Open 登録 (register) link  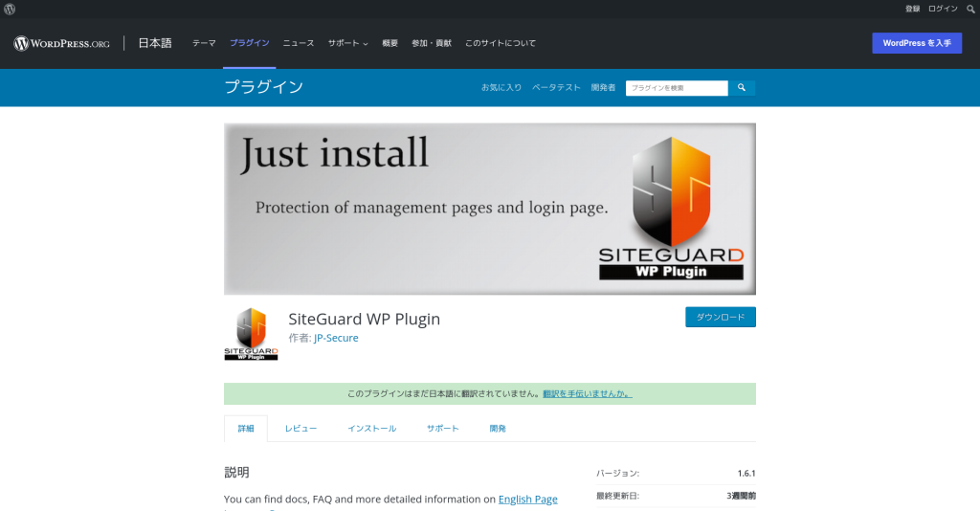(x=912, y=9)
